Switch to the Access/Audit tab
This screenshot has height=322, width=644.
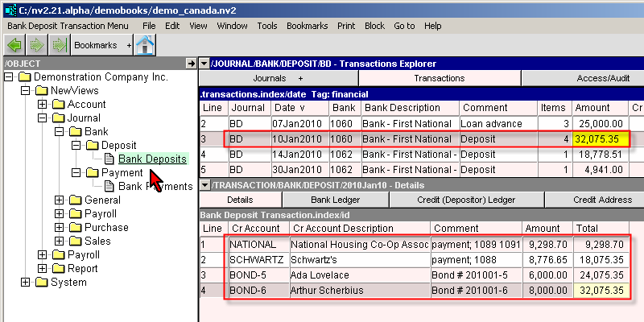(x=581, y=78)
